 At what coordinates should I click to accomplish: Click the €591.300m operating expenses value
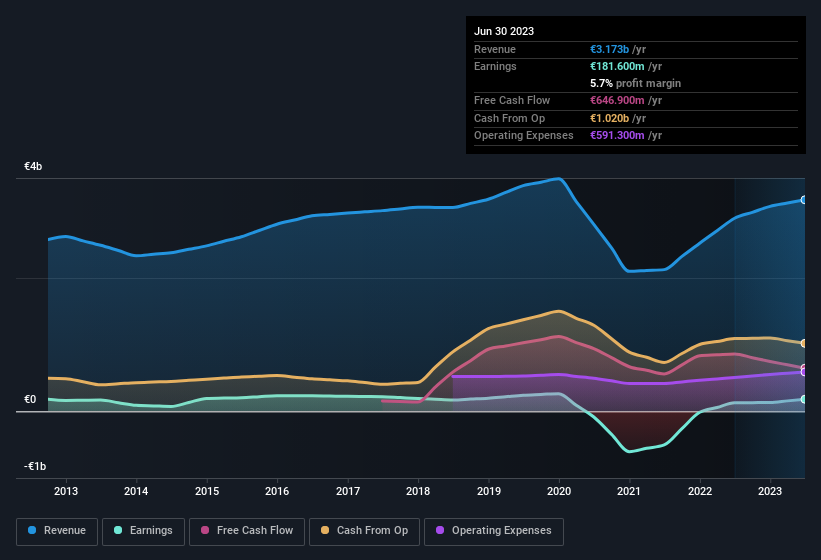617,136
